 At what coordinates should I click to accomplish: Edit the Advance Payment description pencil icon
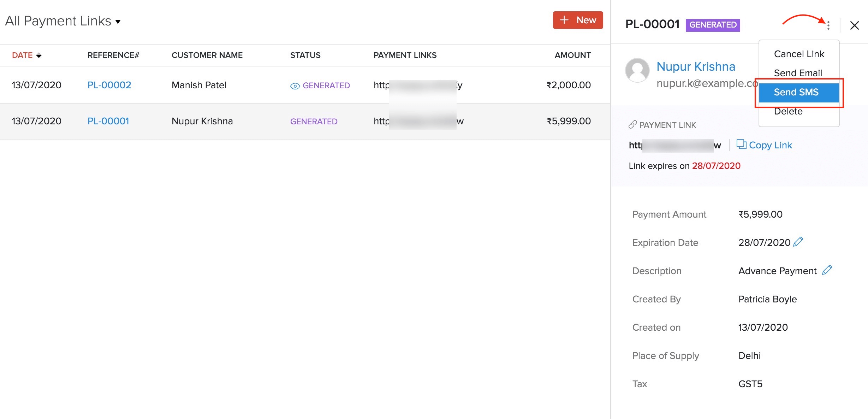827,270
